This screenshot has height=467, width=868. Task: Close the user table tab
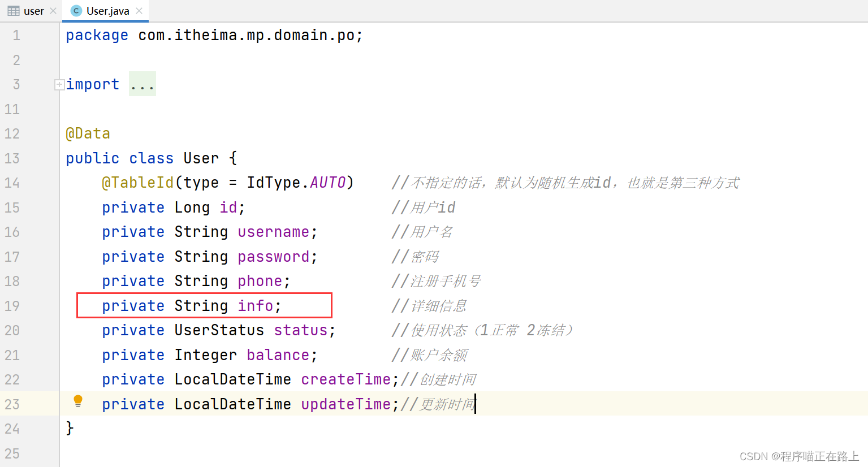click(x=53, y=11)
